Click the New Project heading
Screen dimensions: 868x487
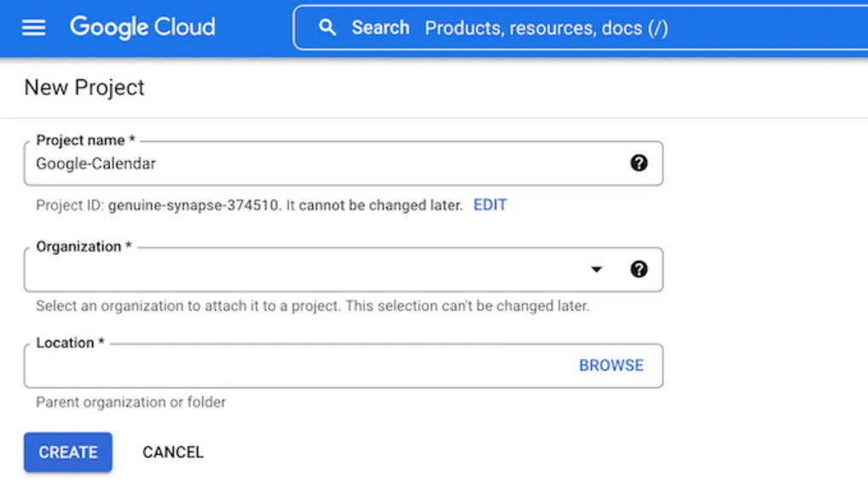coord(84,88)
